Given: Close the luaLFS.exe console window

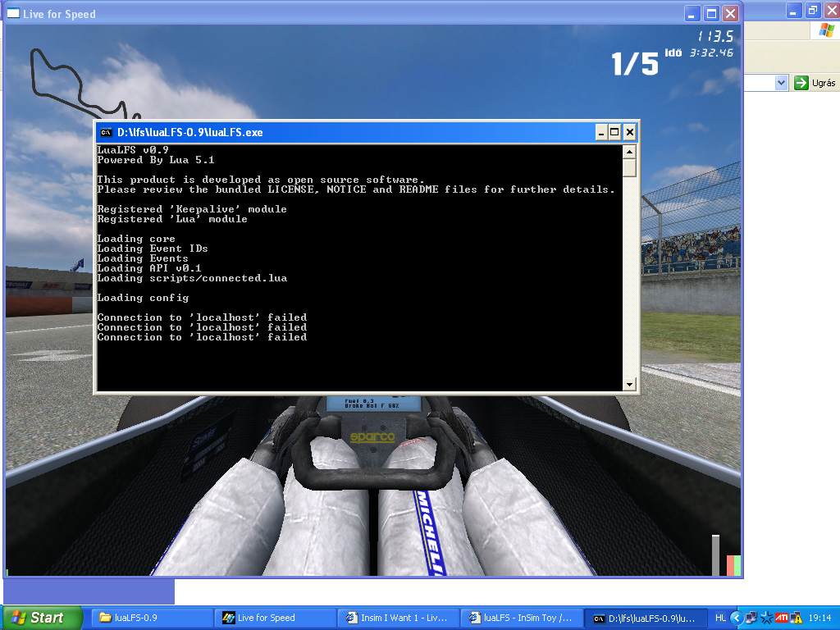Looking at the screenshot, I should [x=629, y=132].
